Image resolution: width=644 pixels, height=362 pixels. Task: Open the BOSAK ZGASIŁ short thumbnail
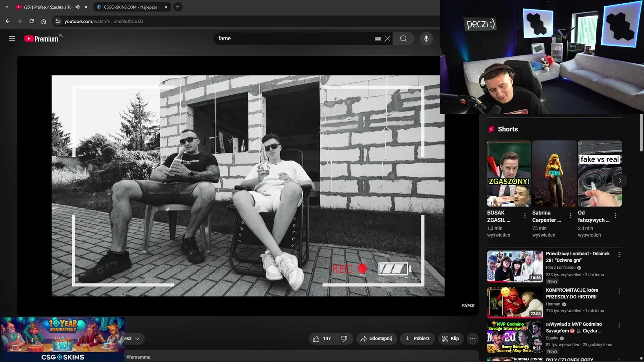[509, 173]
